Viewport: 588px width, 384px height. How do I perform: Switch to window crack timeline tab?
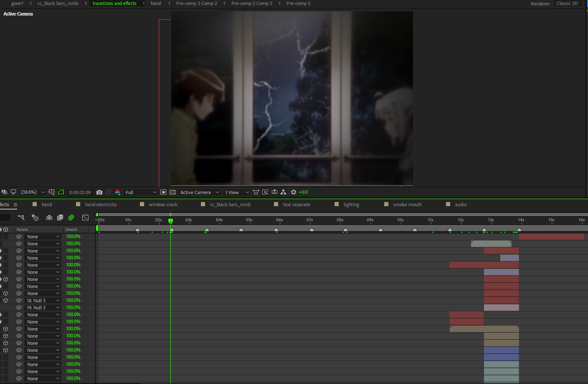163,205
